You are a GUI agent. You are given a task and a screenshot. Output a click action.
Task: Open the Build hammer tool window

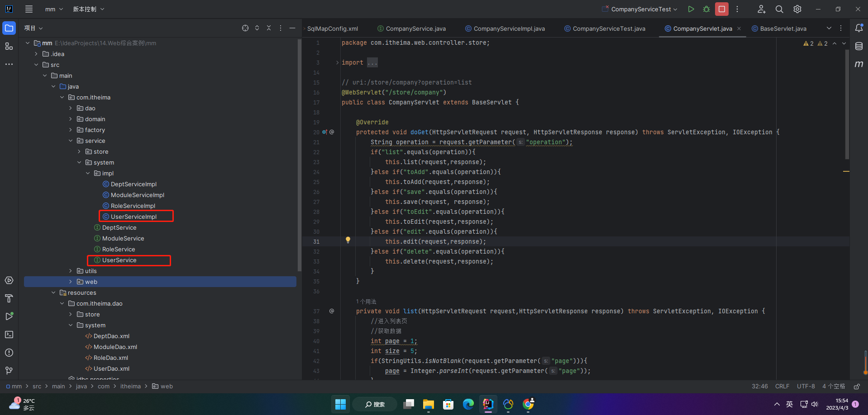[x=9, y=298]
